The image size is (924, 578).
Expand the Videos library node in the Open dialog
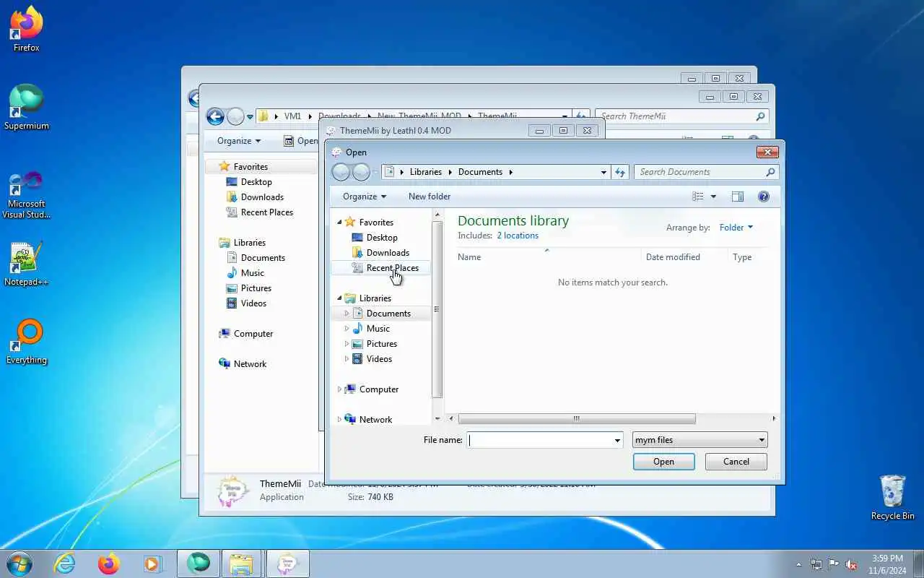pyautogui.click(x=347, y=359)
